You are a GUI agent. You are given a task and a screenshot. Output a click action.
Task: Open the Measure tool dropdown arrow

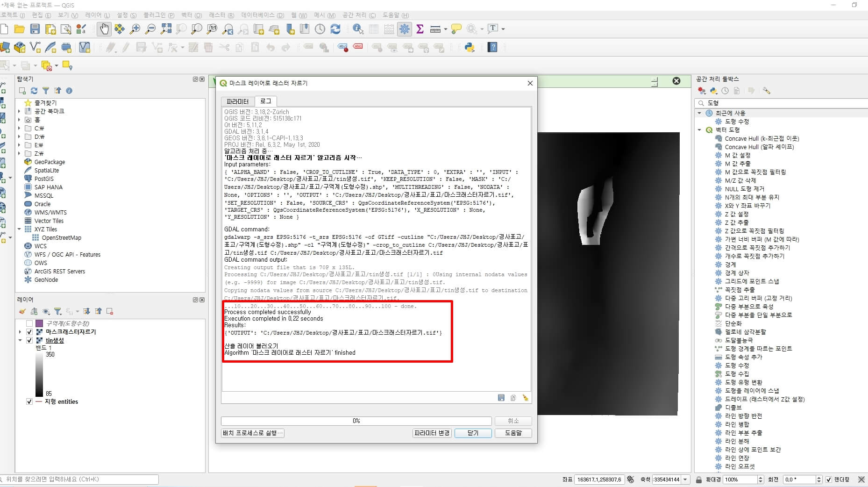446,29
